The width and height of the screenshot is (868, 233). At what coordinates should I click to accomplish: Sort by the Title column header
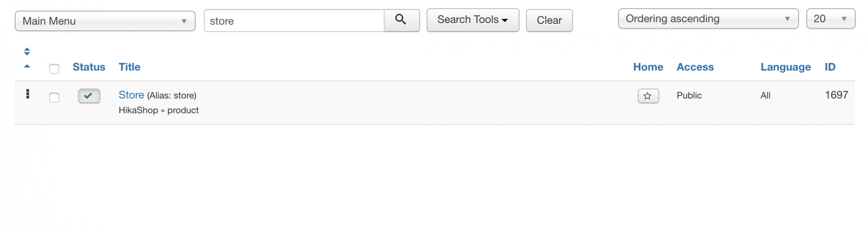click(129, 67)
